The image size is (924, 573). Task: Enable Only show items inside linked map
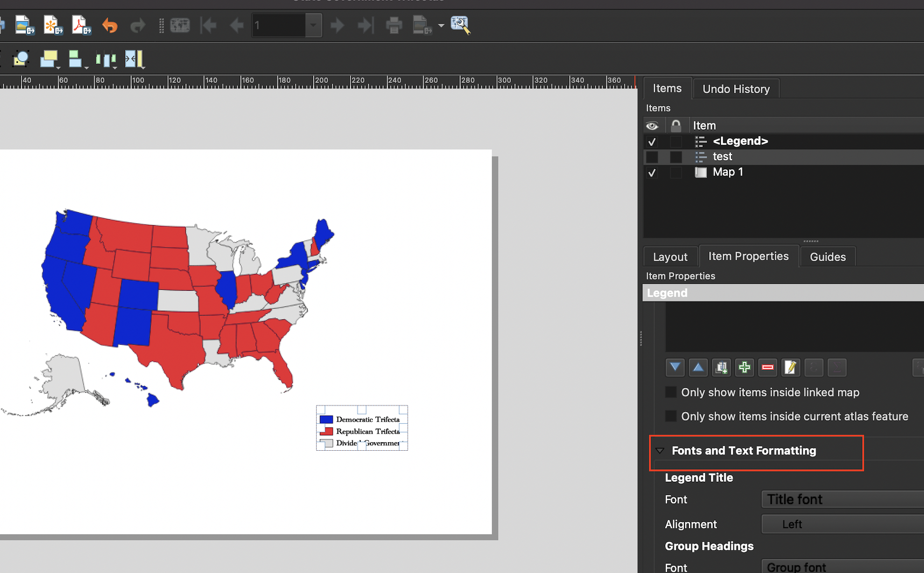click(671, 392)
